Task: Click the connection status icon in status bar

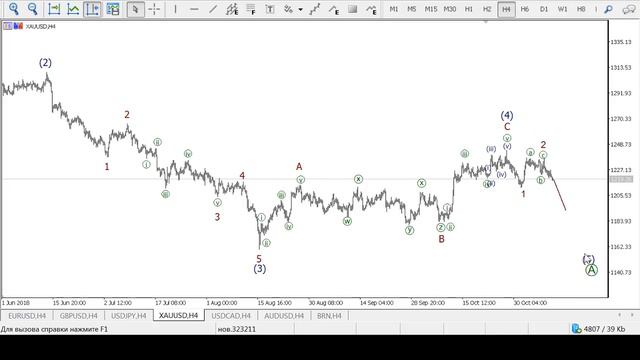Action: point(576,329)
